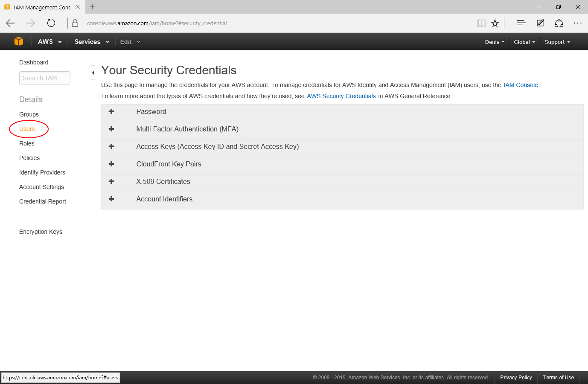
Task: Follow the AWS Security Credentials link
Action: [x=341, y=96]
